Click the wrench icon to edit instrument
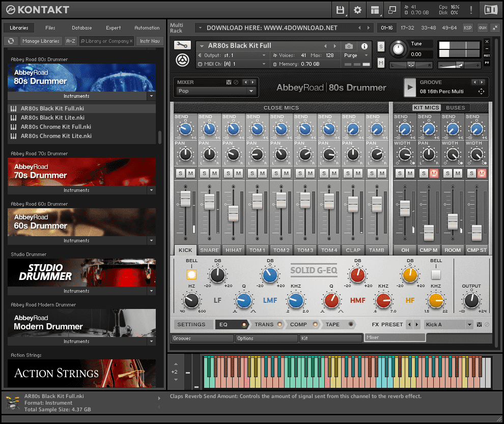 (182, 45)
